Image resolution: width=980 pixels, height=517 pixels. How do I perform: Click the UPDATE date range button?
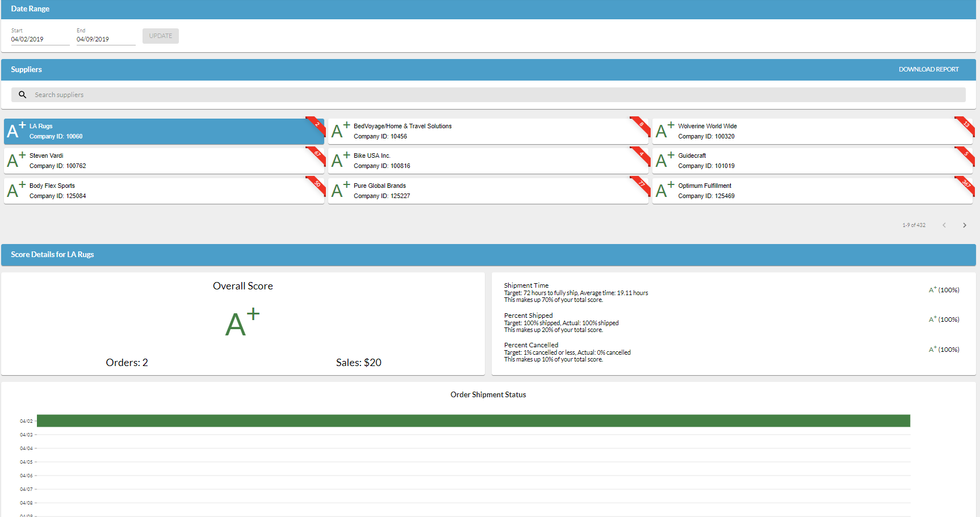[161, 36]
